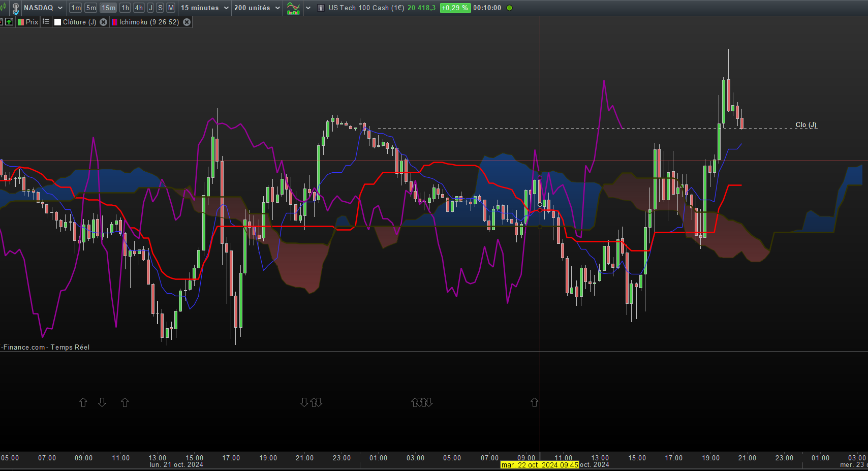Screen dimensions: 868x471
Task: Remove the Clôture (J) indicator
Action: click(x=104, y=22)
